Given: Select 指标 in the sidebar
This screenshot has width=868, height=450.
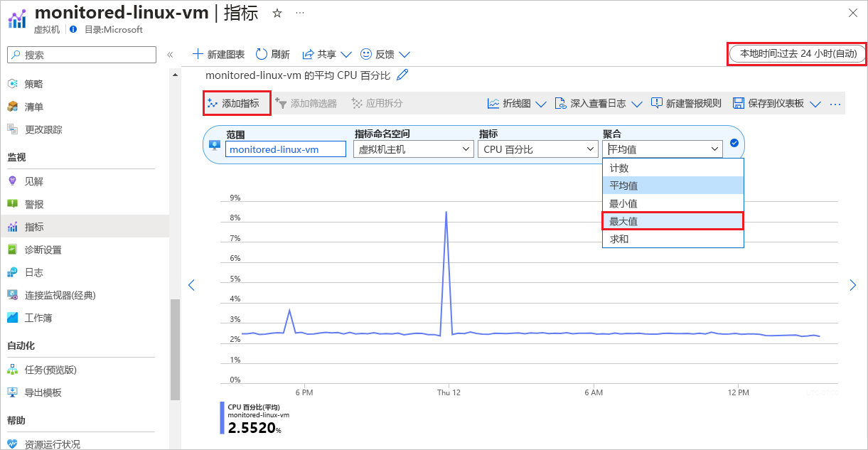Looking at the screenshot, I should point(85,227).
